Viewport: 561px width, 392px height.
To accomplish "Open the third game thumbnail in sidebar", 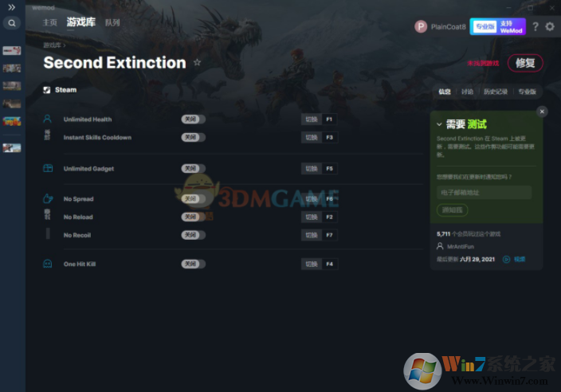I will tap(12, 86).
